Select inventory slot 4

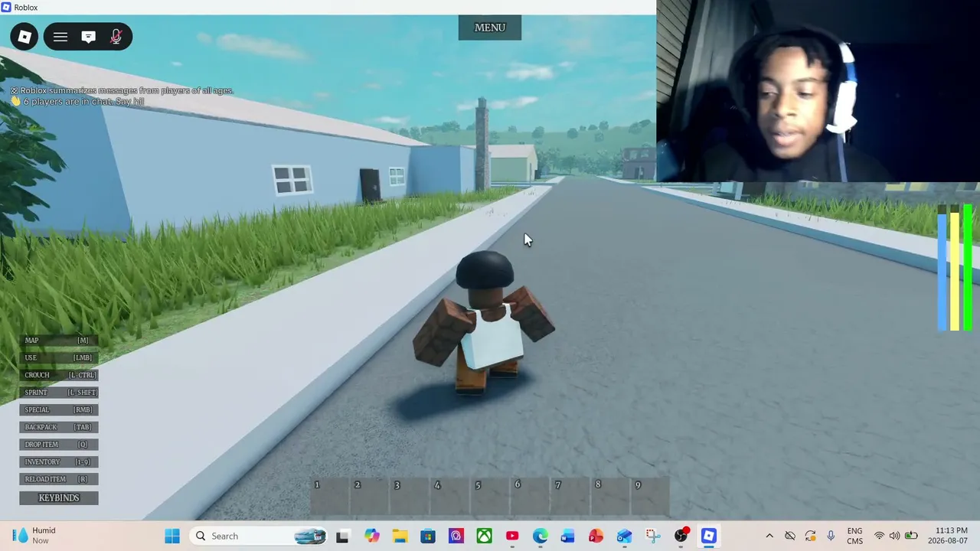[451, 496]
